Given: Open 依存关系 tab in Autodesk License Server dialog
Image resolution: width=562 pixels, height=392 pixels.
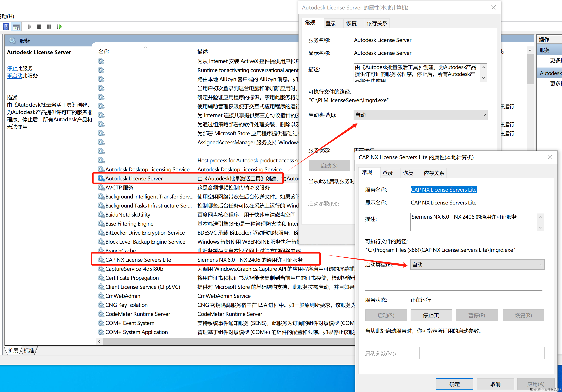Looking at the screenshot, I should click(377, 23).
